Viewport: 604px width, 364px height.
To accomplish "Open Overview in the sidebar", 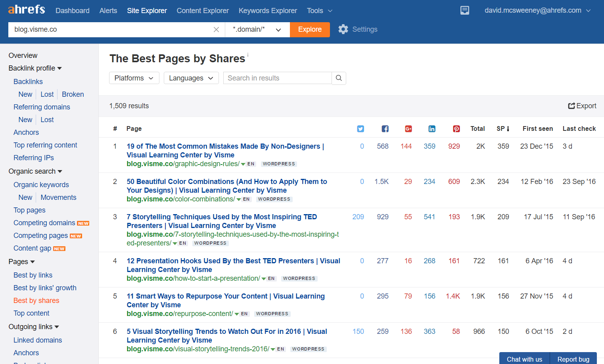I will pyautogui.click(x=23, y=56).
